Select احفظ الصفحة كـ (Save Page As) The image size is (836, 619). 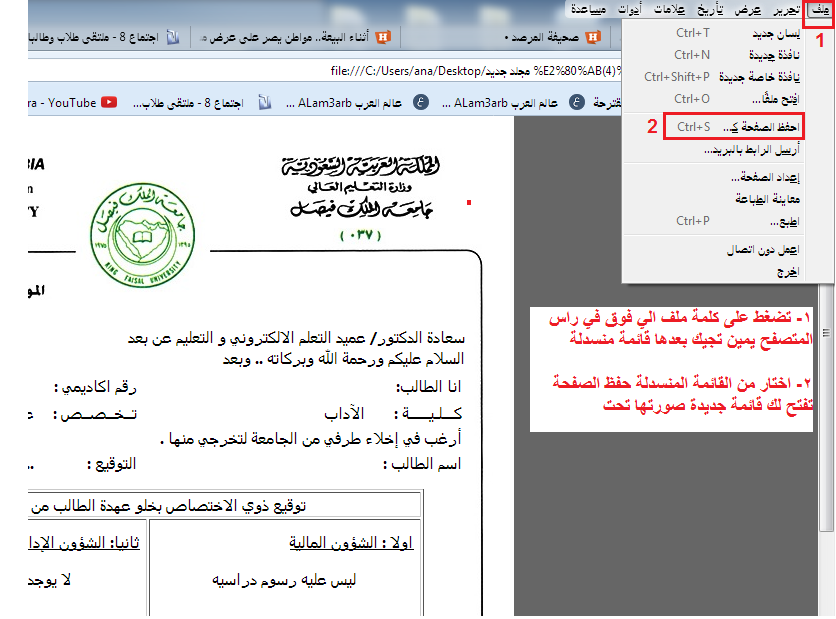pos(733,127)
